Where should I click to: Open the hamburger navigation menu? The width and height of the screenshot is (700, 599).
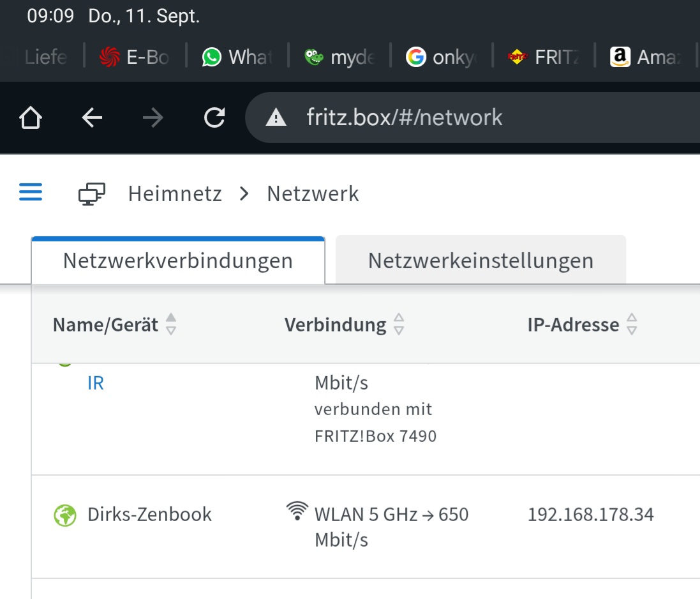(31, 192)
